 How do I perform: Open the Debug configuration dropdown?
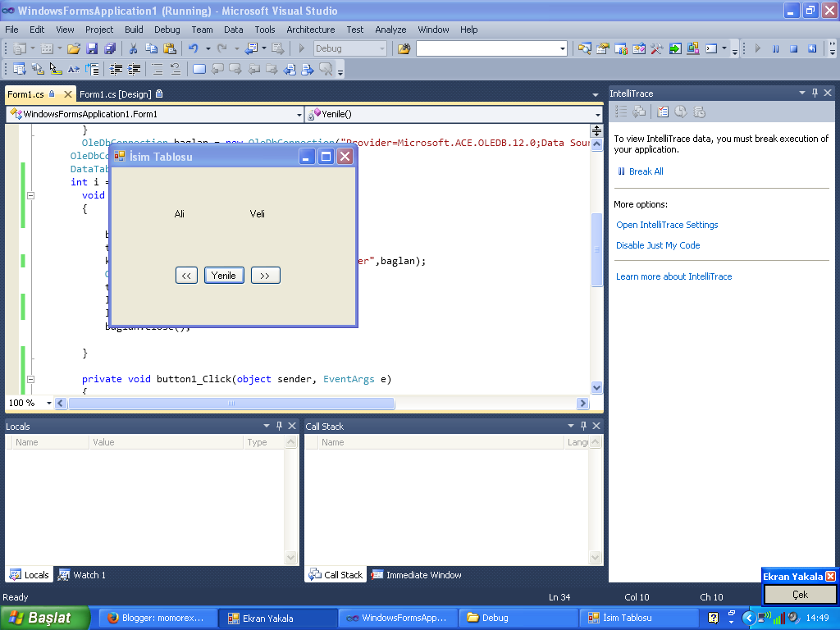tap(382, 48)
